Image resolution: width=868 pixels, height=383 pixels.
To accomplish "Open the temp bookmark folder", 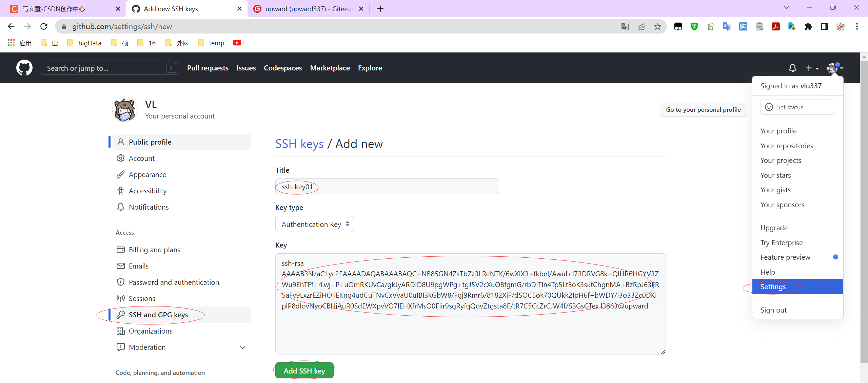I will pyautogui.click(x=211, y=43).
